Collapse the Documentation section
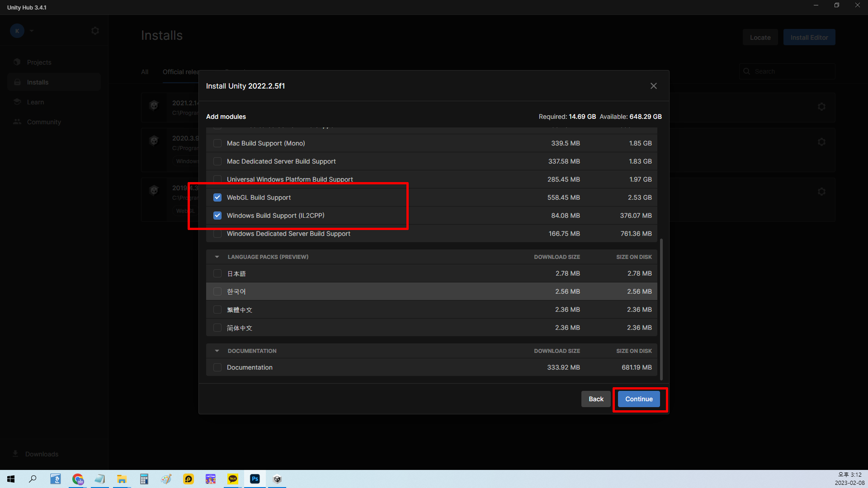Viewport: 868px width, 488px height. click(217, 351)
